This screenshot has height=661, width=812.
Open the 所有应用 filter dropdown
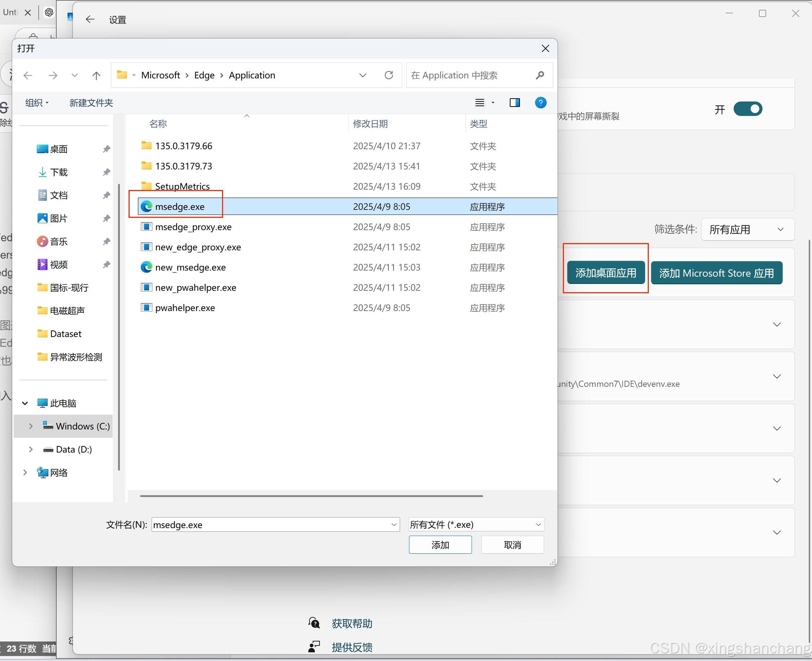tap(747, 229)
